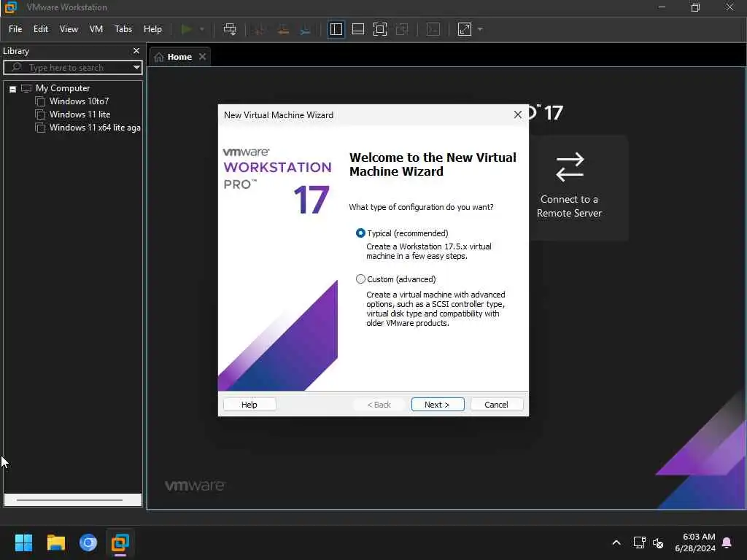Screen dimensions: 747x560
Task: Click the stretch guest display icon
Action: pyautogui.click(x=465, y=29)
